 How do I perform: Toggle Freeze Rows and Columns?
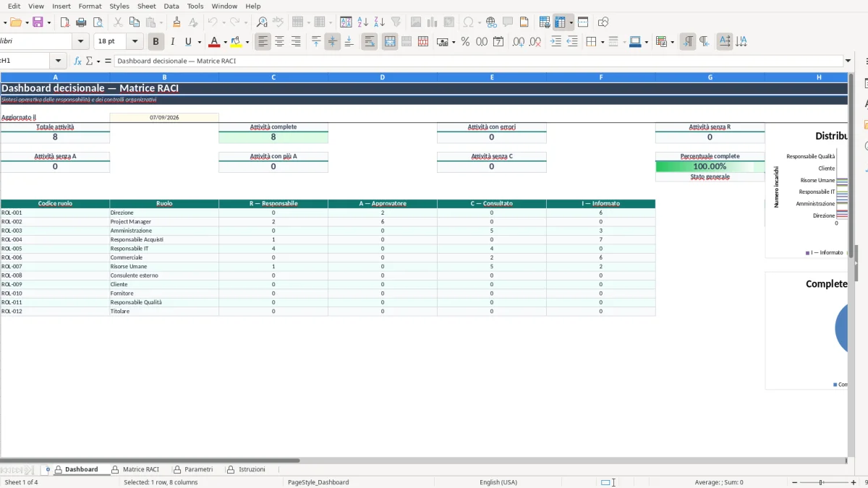pos(561,22)
